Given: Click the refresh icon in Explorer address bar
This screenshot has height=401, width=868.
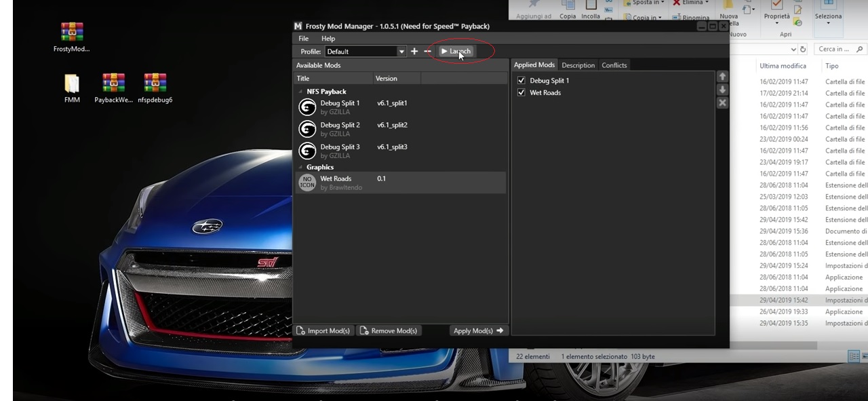Looking at the screenshot, I should pos(804,50).
